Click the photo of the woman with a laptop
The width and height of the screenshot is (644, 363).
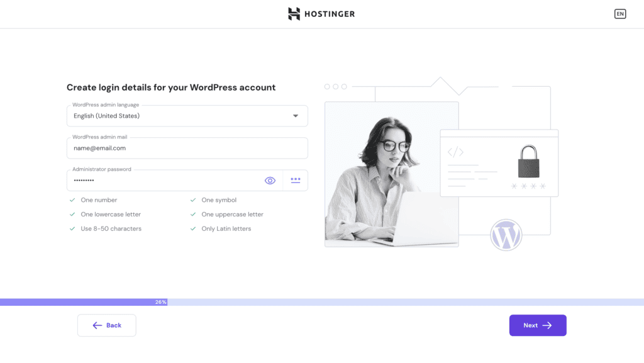[x=392, y=174]
